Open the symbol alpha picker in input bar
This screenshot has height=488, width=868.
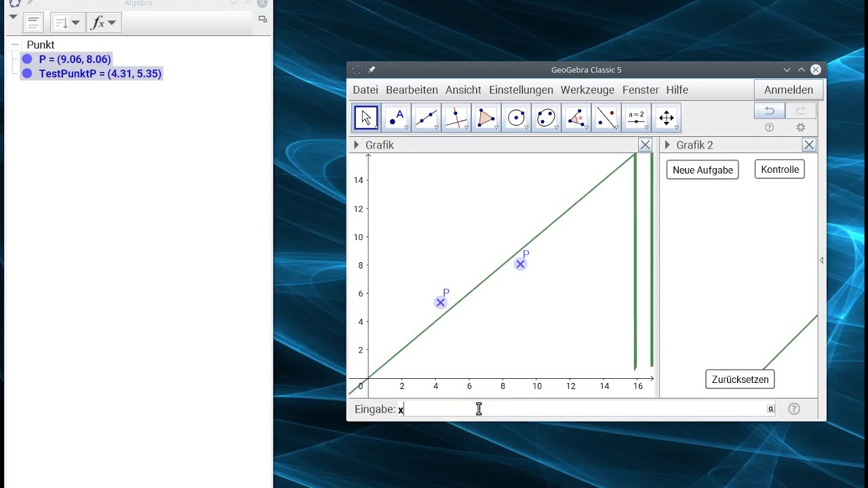[x=771, y=409]
